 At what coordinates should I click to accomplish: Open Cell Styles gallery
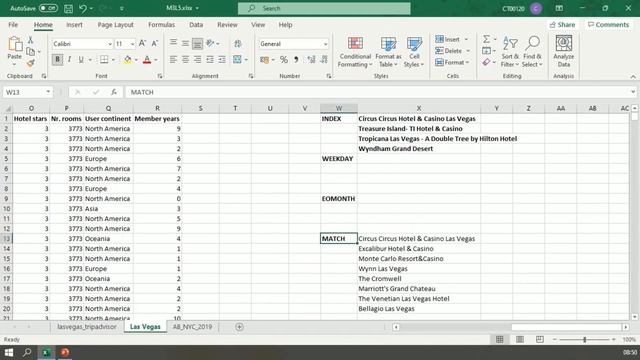[x=414, y=52]
